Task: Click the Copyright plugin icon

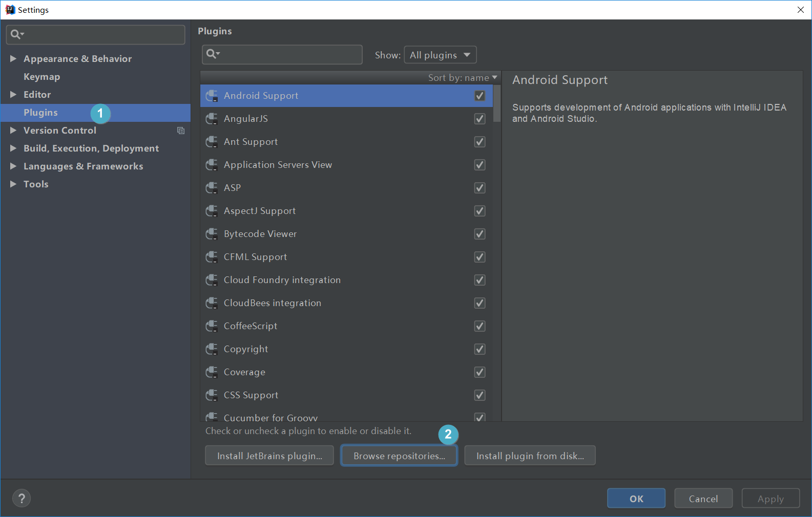Action: pos(212,349)
